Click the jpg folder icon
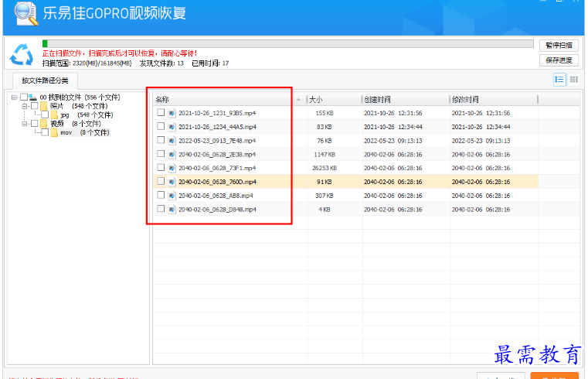Screen dimensions: 588x379 click(54, 114)
